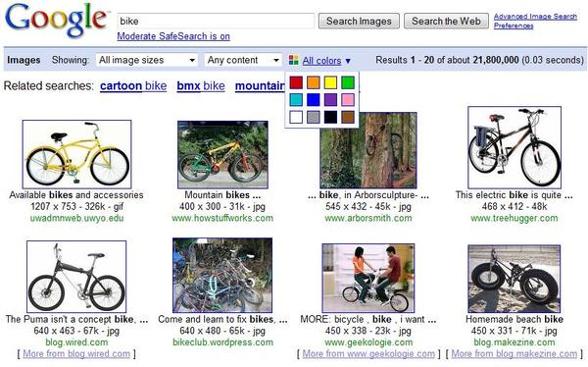Image resolution: width=588 pixels, height=367 pixels.
Task: Click the www.arborsmith.com source text
Action: pos(368,218)
